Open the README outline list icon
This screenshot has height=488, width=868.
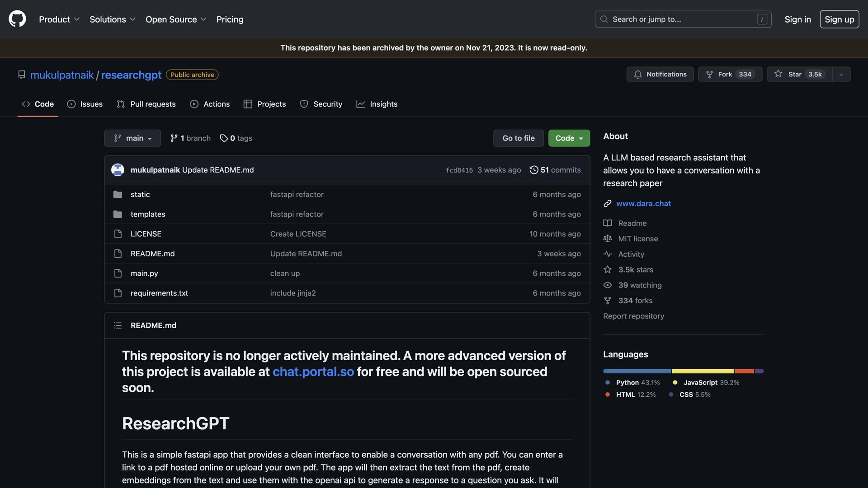coord(118,325)
